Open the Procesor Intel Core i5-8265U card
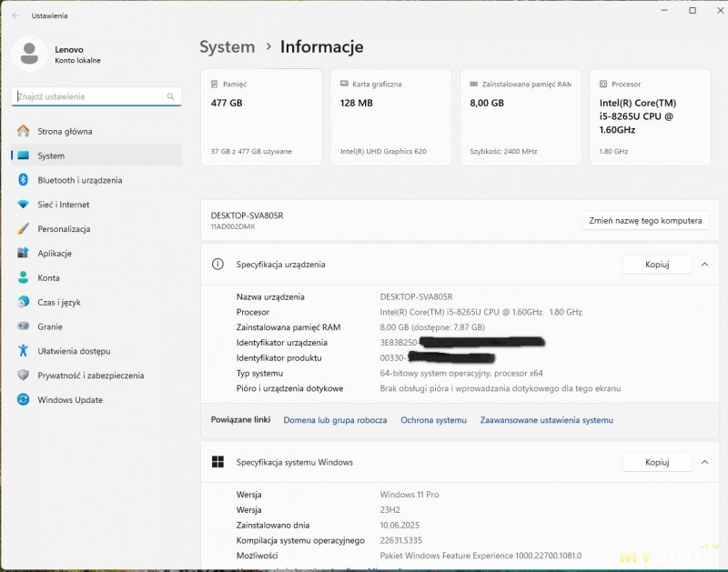Image resolution: width=728 pixels, height=572 pixels. (650, 117)
